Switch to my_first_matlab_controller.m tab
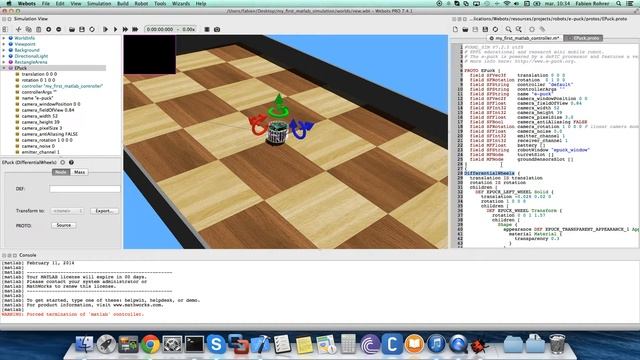640x360 pixels. 525,38
